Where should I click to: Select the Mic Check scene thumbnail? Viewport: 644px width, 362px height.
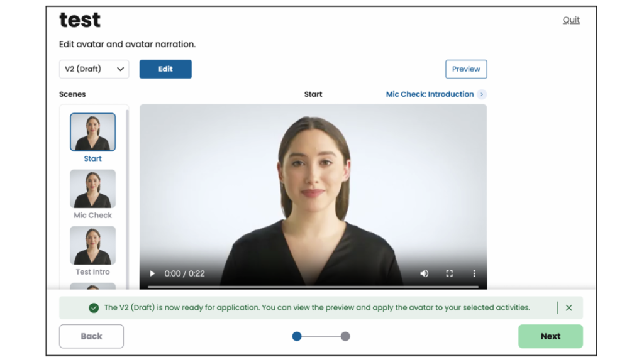coord(92,189)
